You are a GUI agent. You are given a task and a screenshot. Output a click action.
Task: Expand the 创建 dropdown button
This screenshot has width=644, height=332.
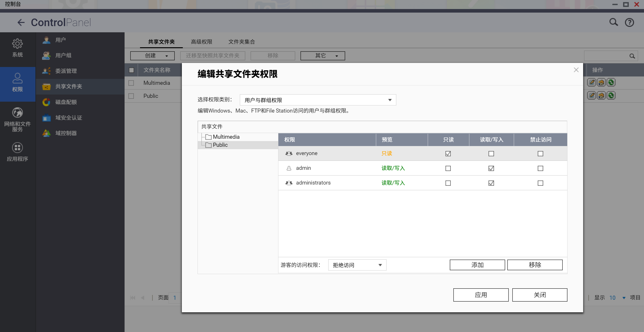pos(152,56)
